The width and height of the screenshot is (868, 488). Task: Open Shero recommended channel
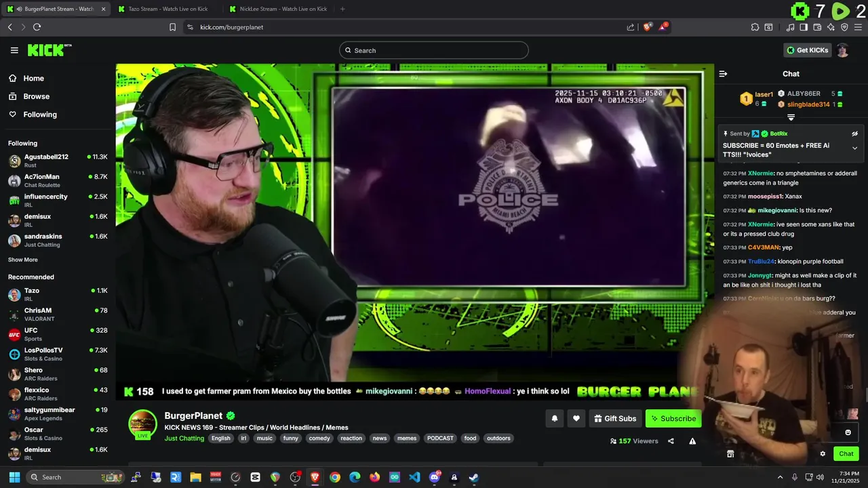pyautogui.click(x=58, y=374)
